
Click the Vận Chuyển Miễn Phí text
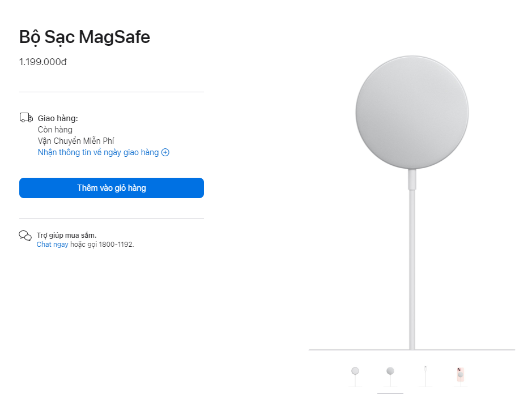tap(76, 141)
